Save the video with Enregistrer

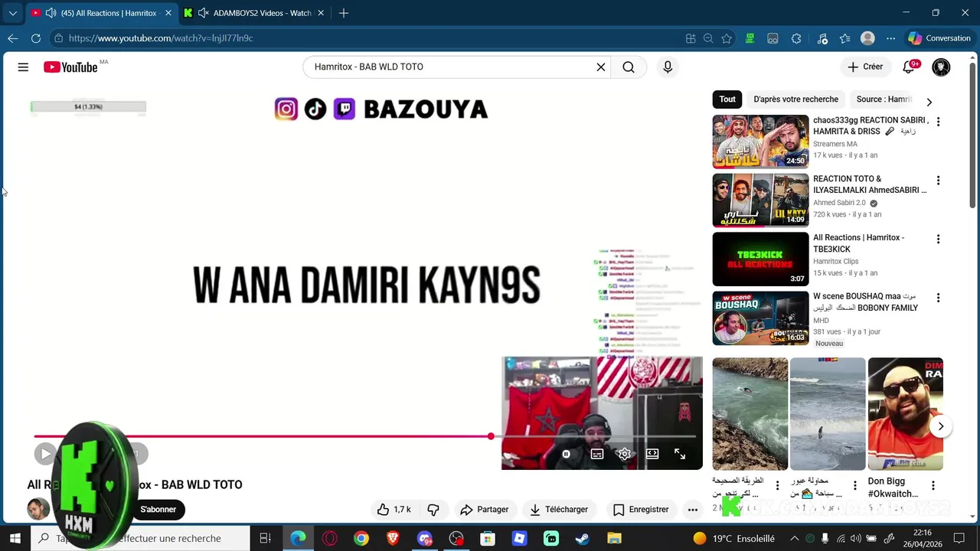(x=642, y=509)
